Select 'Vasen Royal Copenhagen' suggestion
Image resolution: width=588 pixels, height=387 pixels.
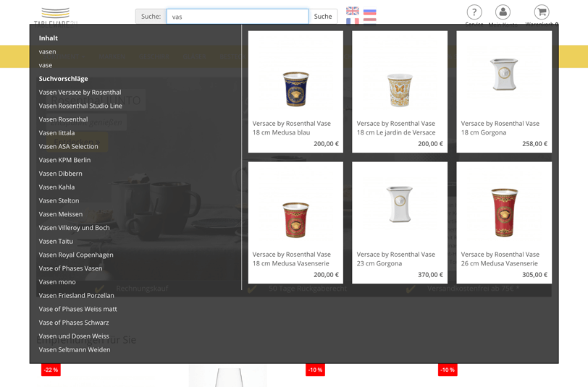pos(76,255)
